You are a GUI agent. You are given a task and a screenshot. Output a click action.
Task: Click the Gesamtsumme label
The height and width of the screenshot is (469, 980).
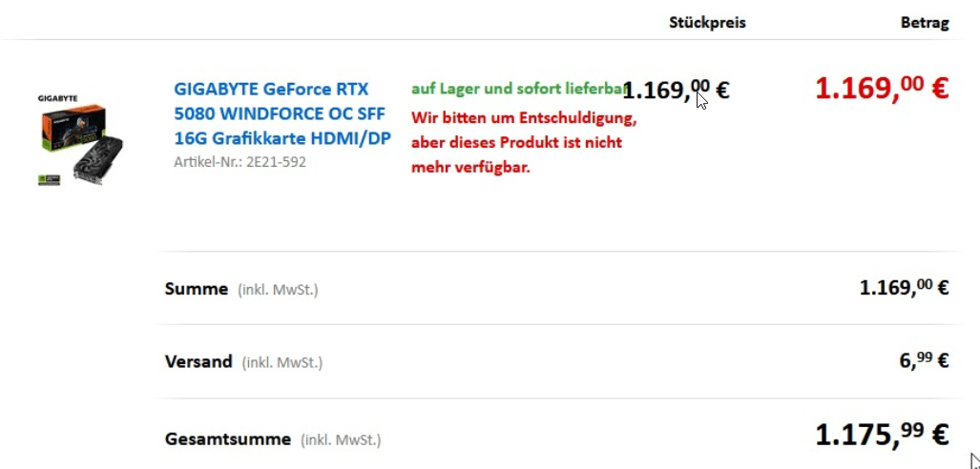(227, 439)
